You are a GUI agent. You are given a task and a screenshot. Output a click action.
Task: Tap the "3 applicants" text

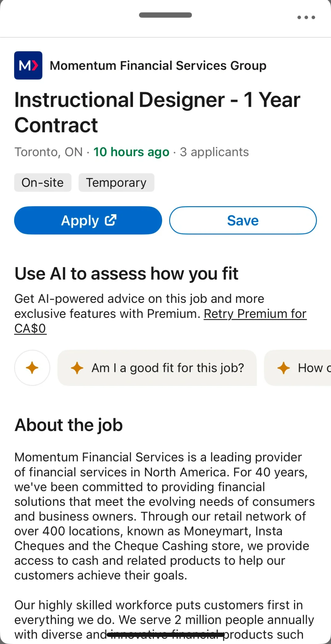[x=214, y=152]
